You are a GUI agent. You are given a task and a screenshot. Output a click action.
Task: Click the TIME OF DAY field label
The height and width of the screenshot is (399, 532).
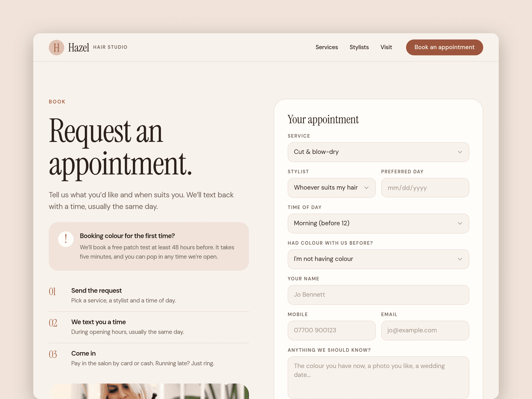305,207
